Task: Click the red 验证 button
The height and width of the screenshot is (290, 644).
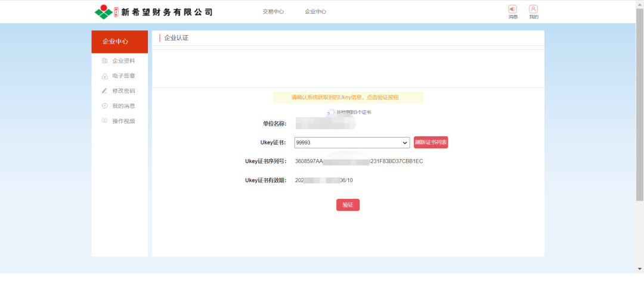Action: pyautogui.click(x=348, y=205)
